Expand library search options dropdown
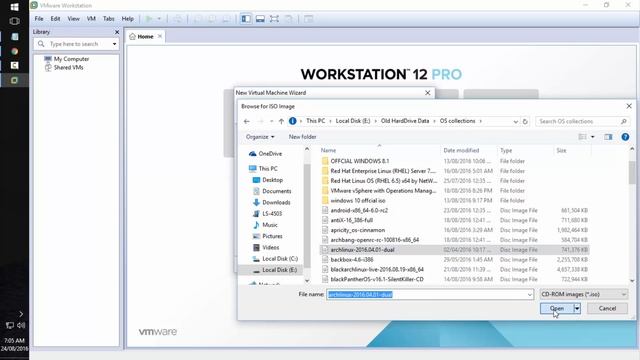640x360 pixels. 114,44
